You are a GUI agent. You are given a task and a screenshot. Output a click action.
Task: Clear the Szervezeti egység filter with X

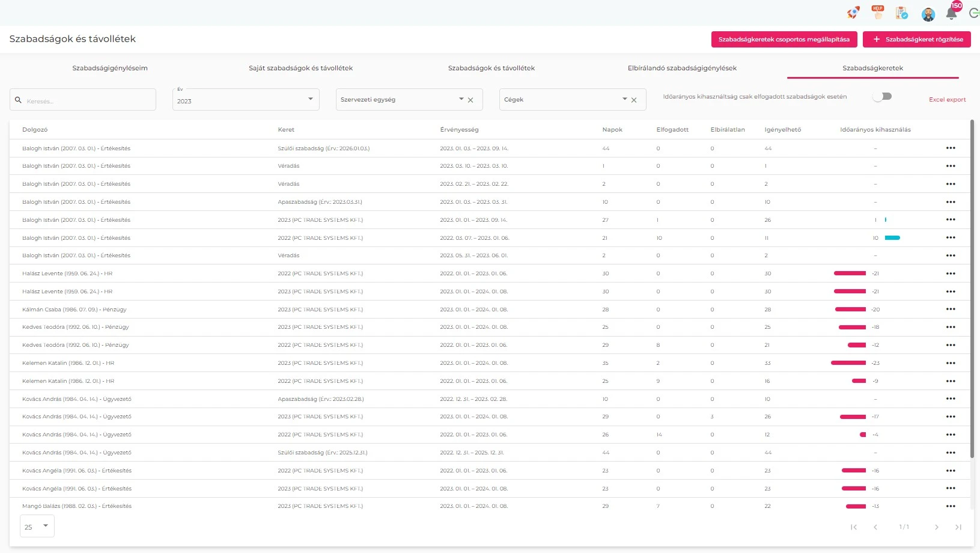point(470,100)
